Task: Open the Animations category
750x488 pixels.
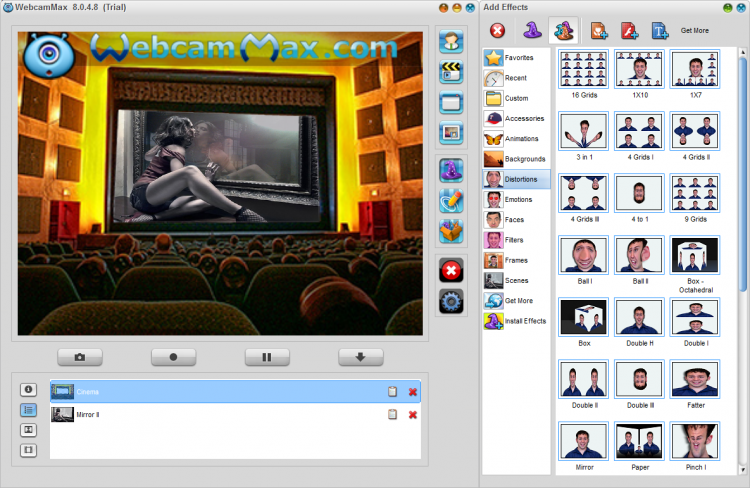Action: coord(516,139)
